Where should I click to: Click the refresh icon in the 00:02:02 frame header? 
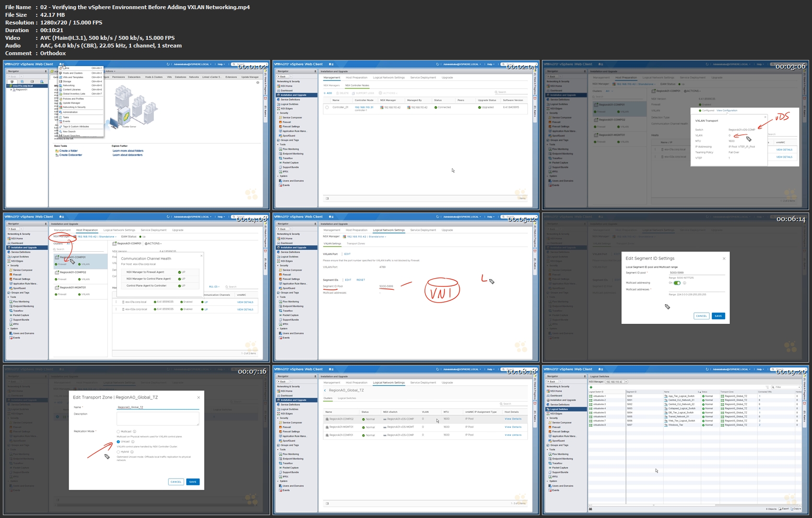tap(437, 64)
